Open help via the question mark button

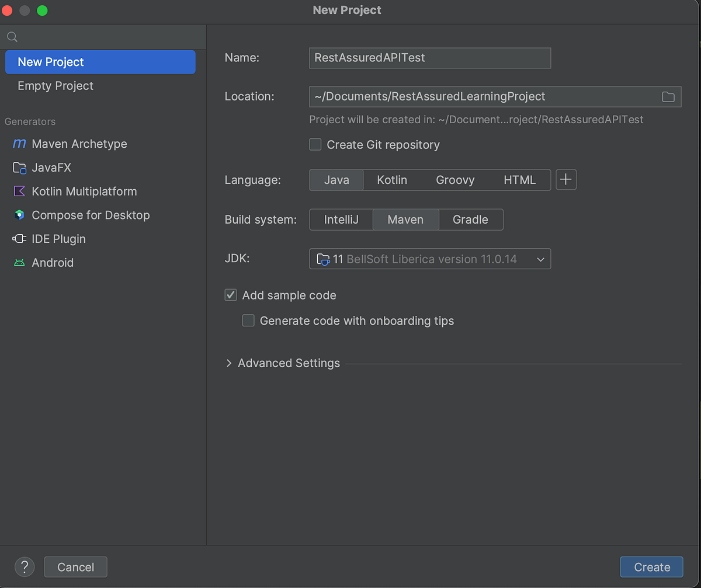pyautogui.click(x=25, y=566)
